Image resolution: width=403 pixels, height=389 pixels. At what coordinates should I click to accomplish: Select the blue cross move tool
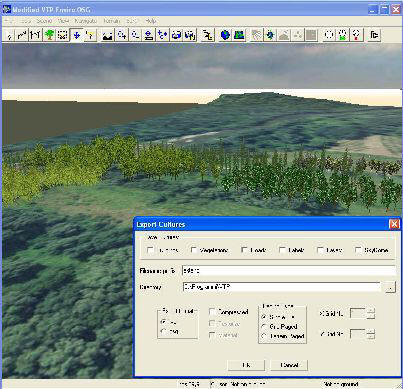tap(77, 35)
